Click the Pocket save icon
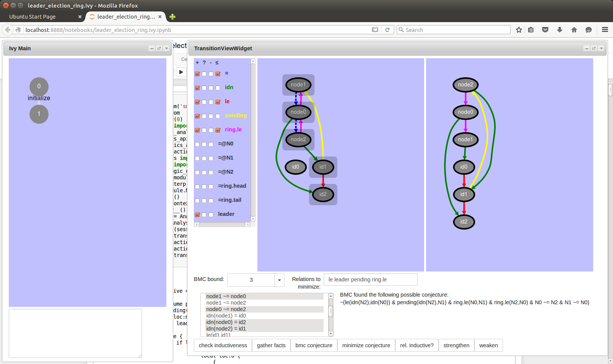 (x=545, y=30)
